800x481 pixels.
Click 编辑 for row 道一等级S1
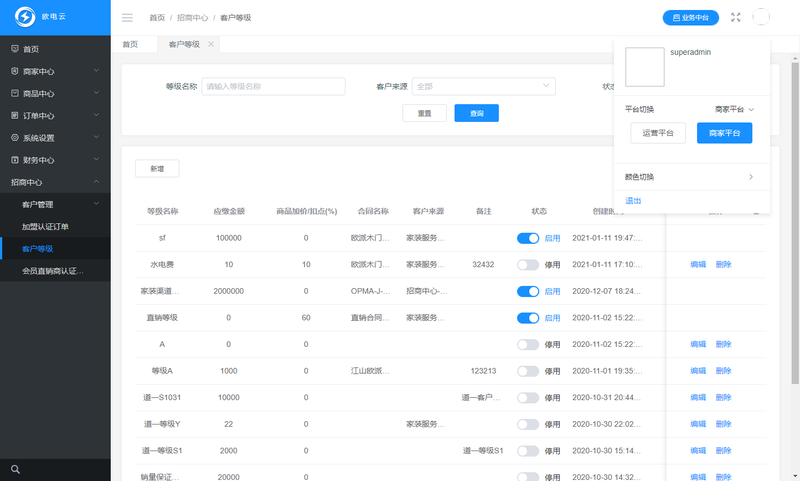(x=698, y=450)
